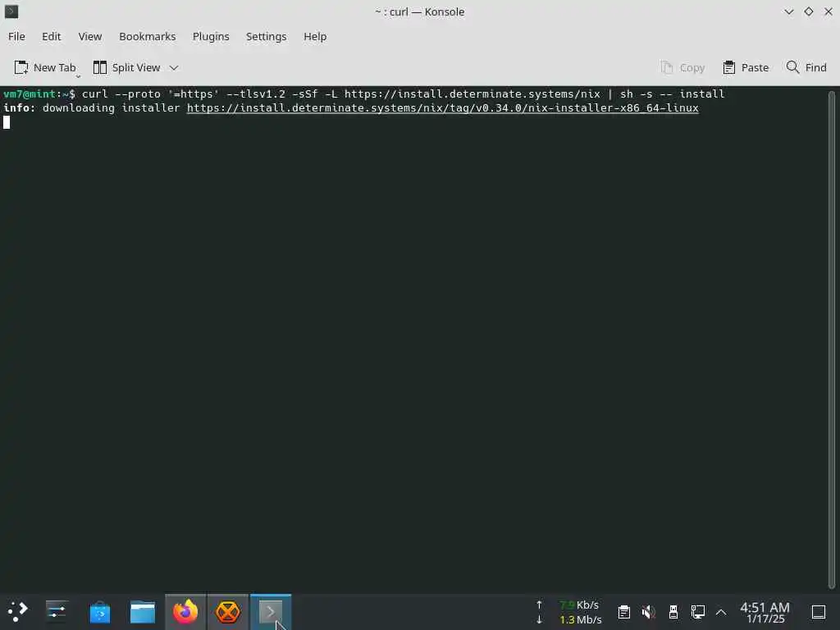The width and height of the screenshot is (840, 630).
Task: Open the nix-installer download URL link
Action: tap(442, 107)
